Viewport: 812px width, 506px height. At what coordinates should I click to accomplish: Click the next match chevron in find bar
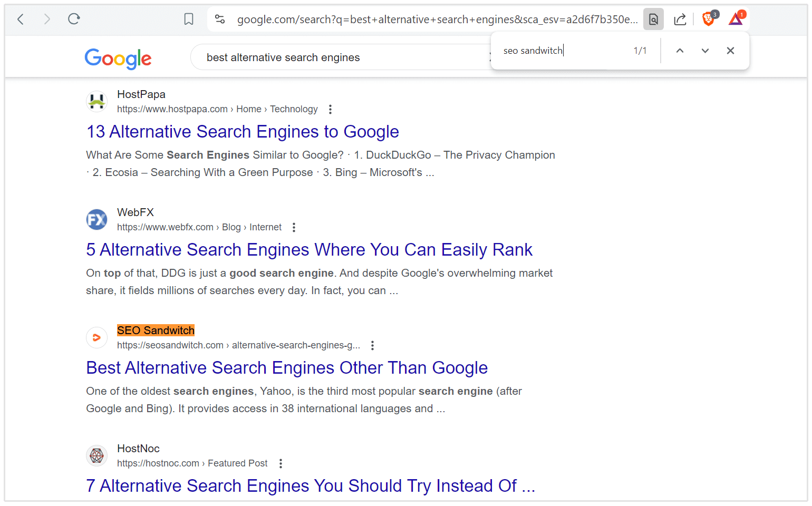[705, 51]
